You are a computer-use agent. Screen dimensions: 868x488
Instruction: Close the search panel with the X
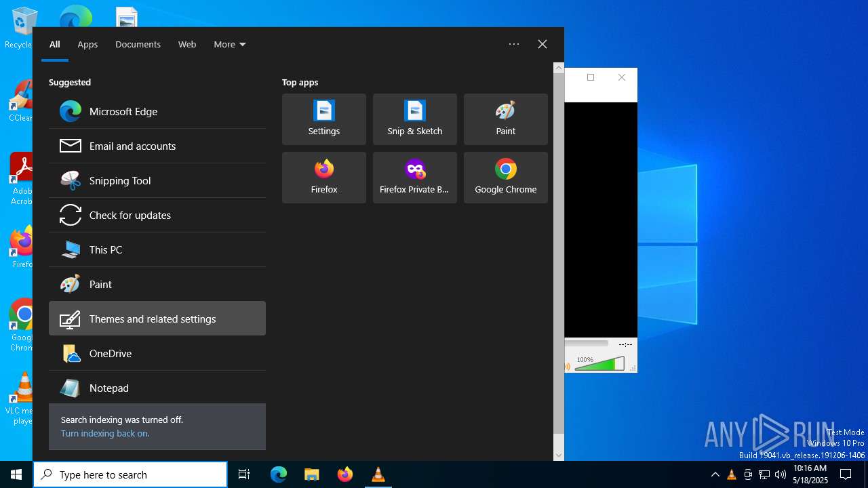coord(542,44)
